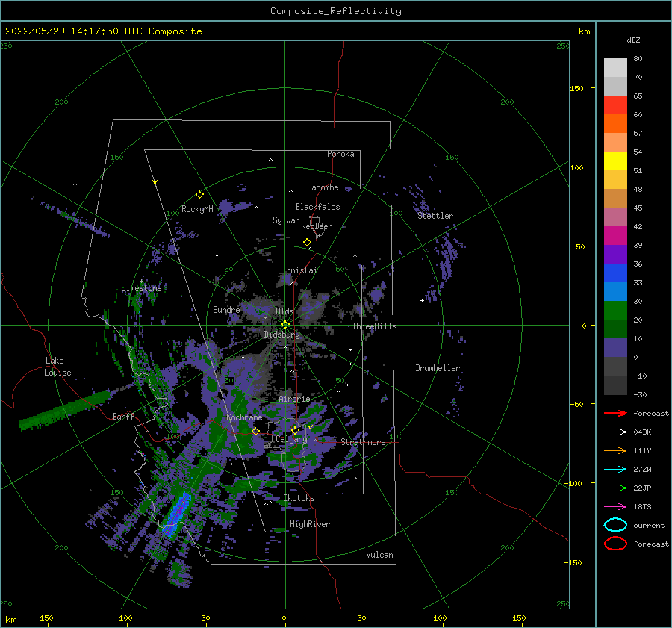Click the yellow diamond marker above the Calgary label

pyautogui.click(x=295, y=430)
